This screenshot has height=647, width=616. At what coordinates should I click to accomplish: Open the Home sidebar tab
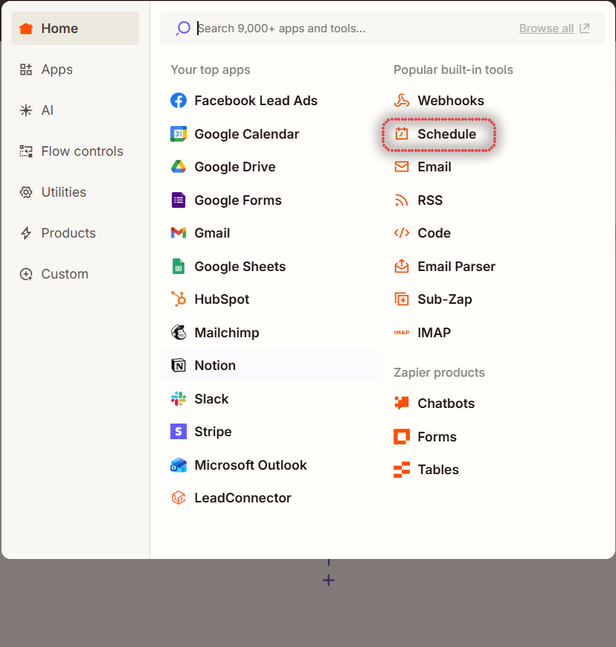[x=75, y=28]
